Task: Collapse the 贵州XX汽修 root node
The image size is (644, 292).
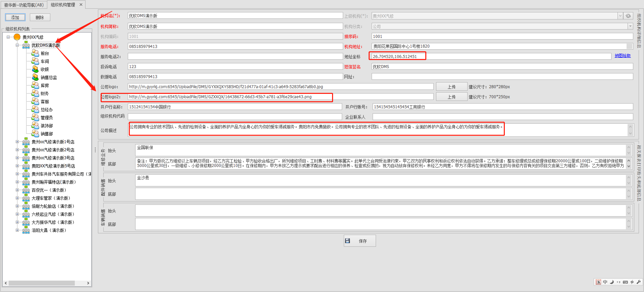Action: tap(8, 37)
